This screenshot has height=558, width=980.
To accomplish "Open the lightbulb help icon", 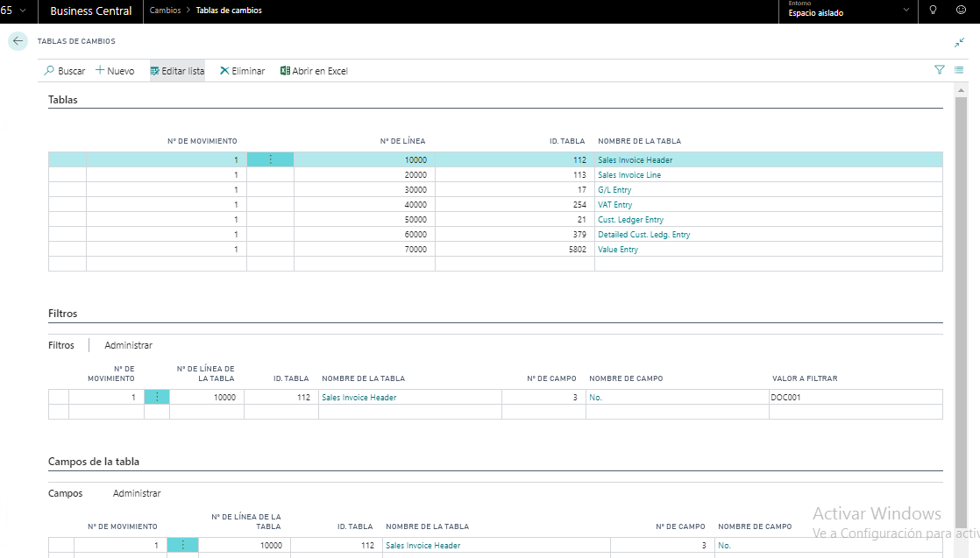I will [934, 10].
